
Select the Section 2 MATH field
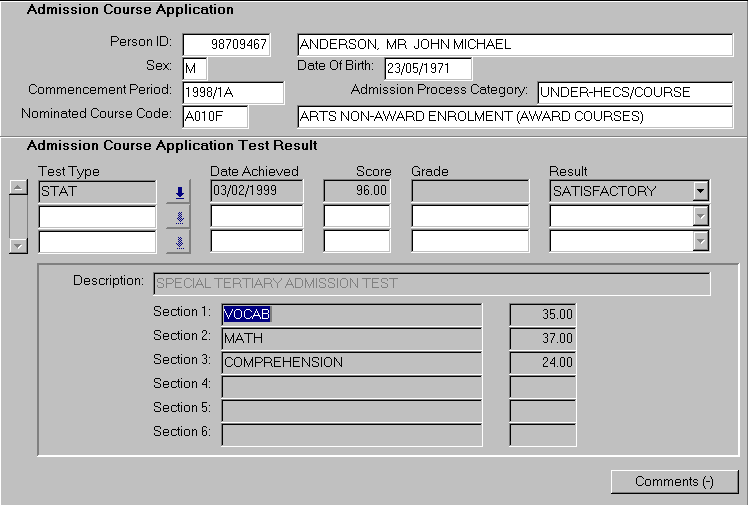coord(352,338)
